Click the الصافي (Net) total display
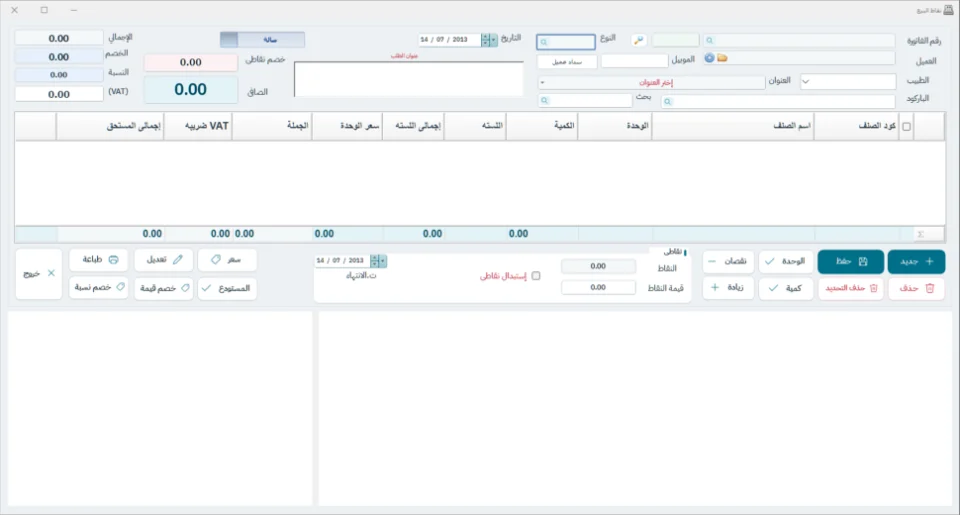 coord(190,89)
